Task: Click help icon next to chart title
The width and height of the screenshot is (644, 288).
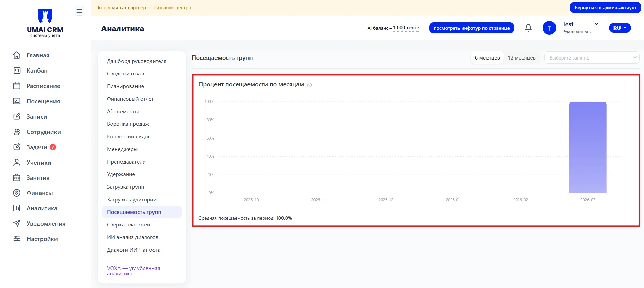Action: pyautogui.click(x=309, y=85)
